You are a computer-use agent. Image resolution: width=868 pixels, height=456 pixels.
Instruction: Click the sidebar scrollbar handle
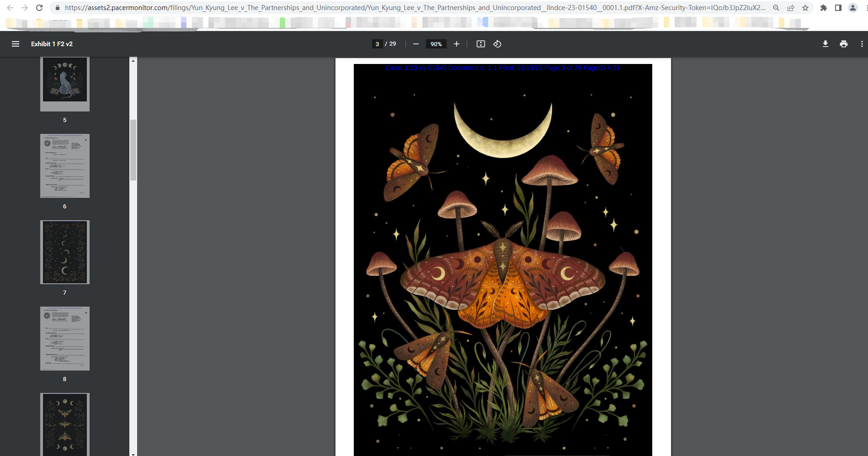pyautogui.click(x=133, y=150)
